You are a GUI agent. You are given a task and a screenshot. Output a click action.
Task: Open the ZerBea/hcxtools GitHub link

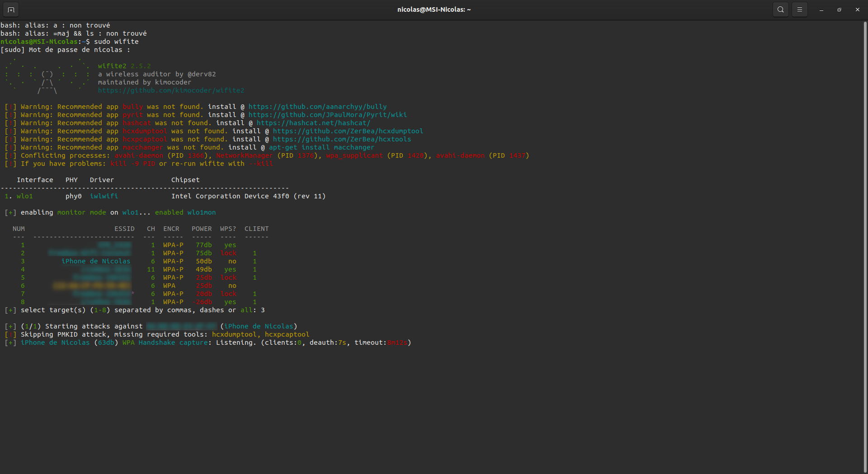pyautogui.click(x=342, y=139)
